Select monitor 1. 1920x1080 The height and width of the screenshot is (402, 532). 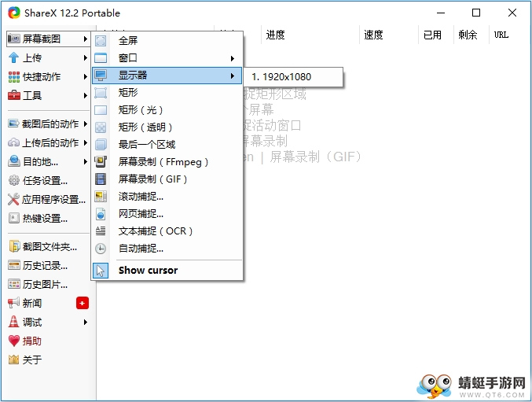(293, 77)
